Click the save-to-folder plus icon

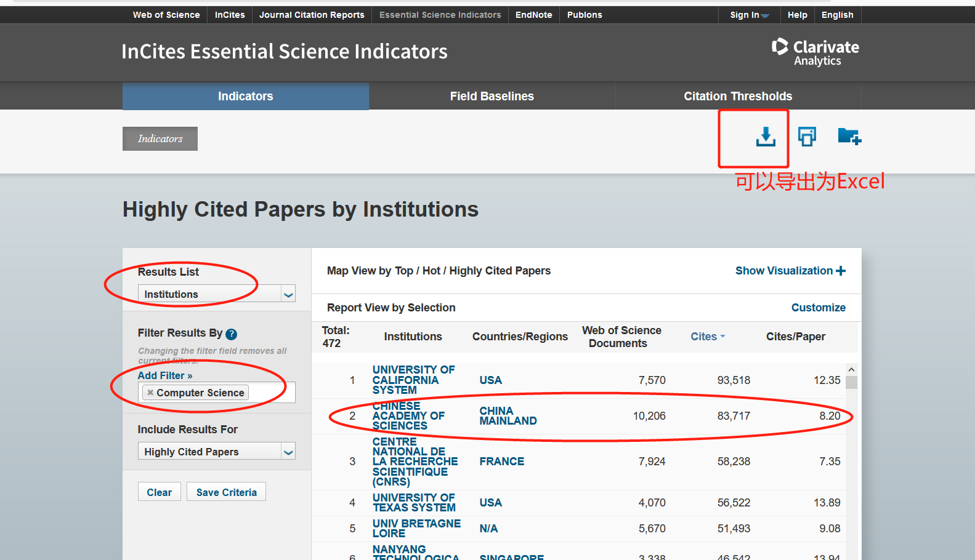coord(849,136)
